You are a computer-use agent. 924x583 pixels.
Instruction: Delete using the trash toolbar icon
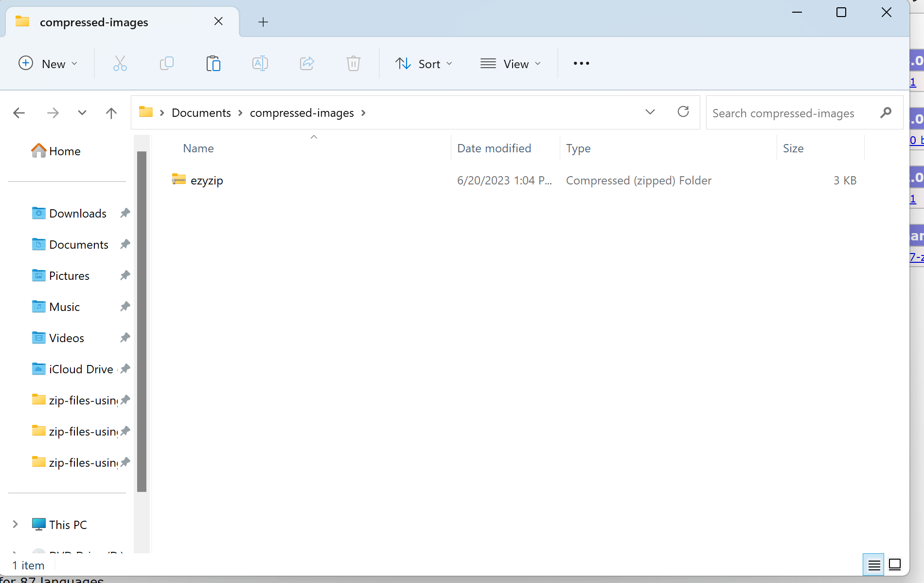coord(354,63)
